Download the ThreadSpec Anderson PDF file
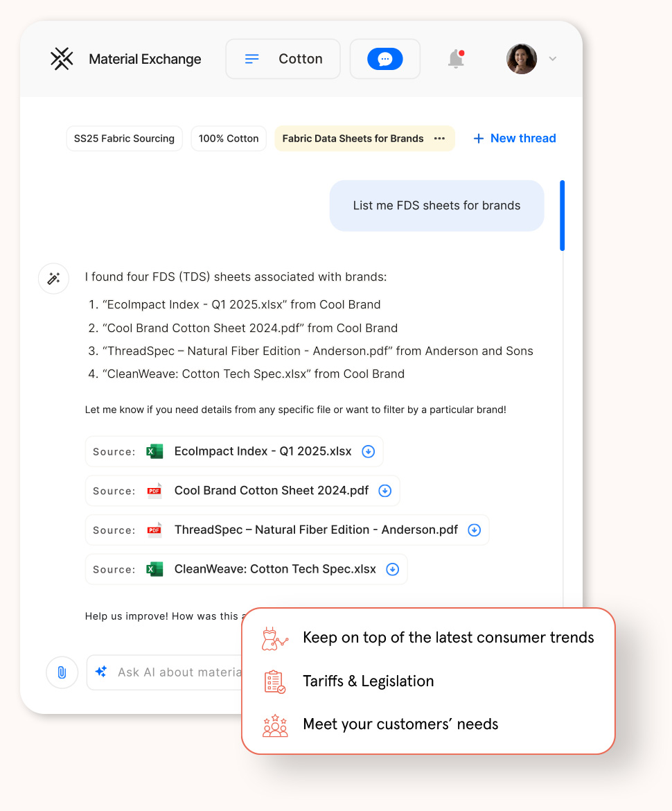Image resolution: width=672 pixels, height=811 pixels. (475, 530)
